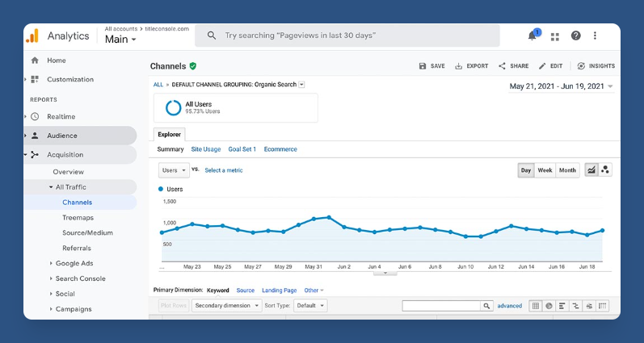
Task: Click the Insights circular icon
Action: (x=581, y=66)
